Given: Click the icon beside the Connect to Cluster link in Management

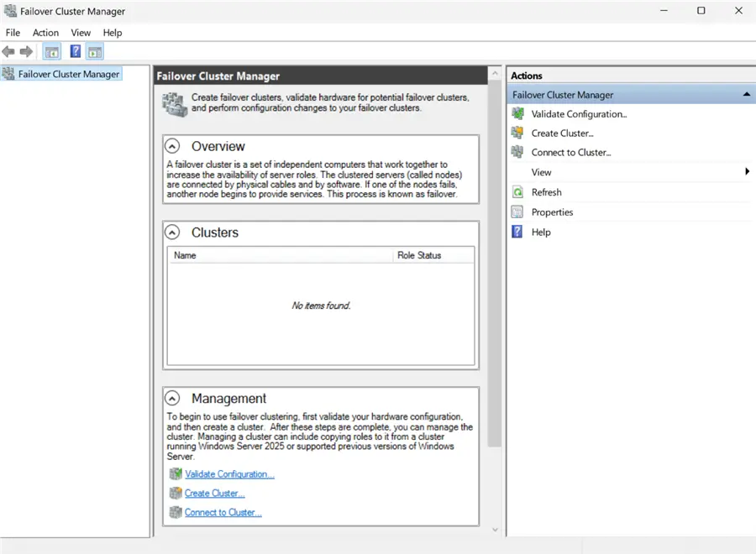Looking at the screenshot, I should (x=176, y=512).
